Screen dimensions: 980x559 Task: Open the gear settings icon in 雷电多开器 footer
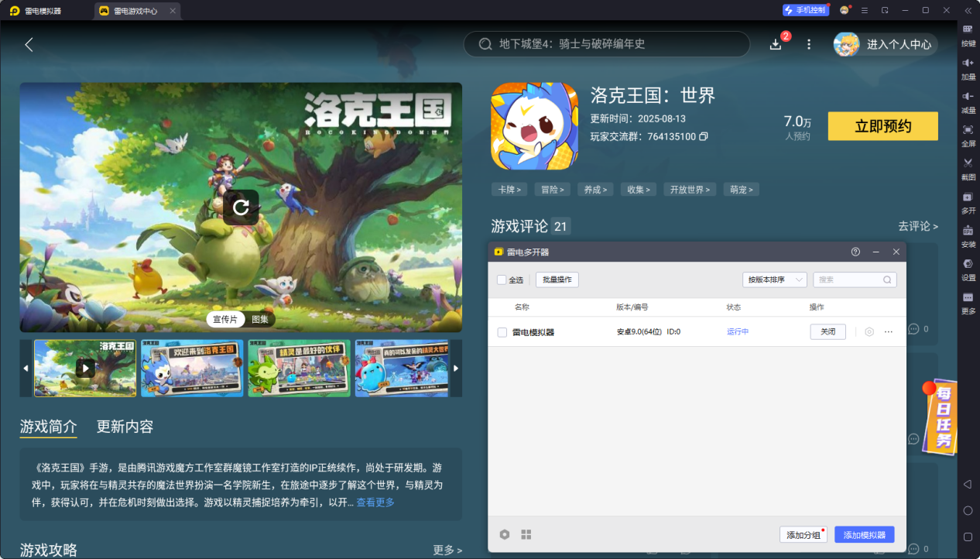pyautogui.click(x=505, y=534)
